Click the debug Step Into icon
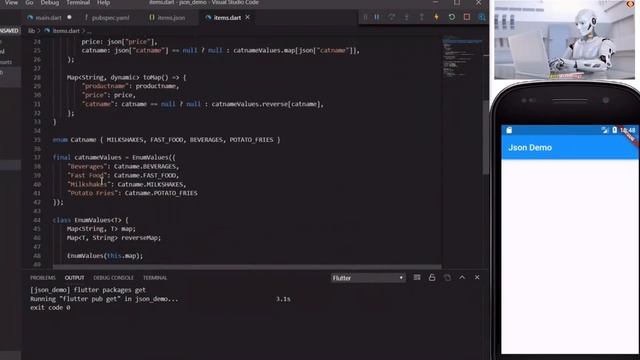The height and width of the screenshot is (360, 640). coord(407,17)
